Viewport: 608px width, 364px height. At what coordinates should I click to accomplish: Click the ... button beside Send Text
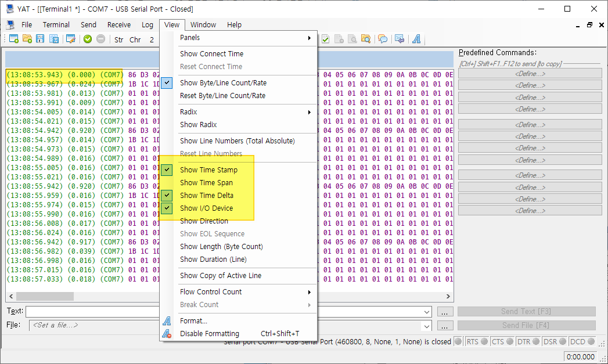(x=445, y=312)
